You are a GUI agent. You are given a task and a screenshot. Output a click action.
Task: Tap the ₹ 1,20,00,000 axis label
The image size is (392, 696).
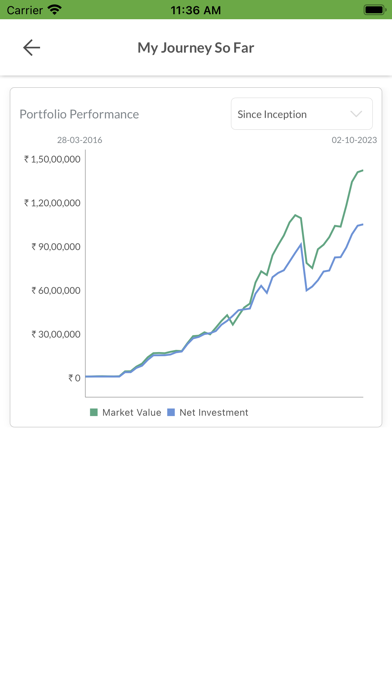[52, 203]
